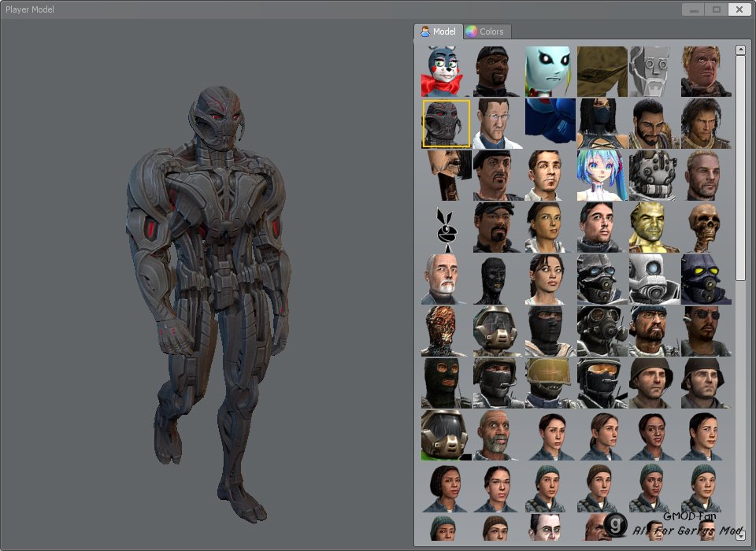The height and width of the screenshot is (551, 756).
Task: Pick the Toy Bonnie blue bunny model
Action: tap(446, 72)
